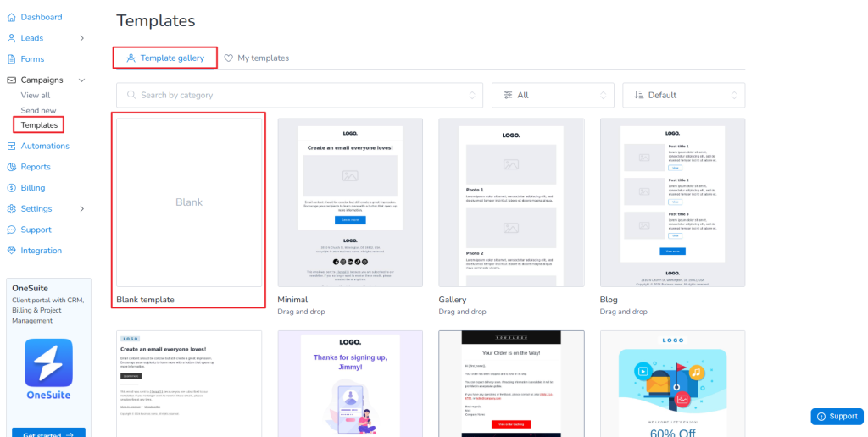
Task: Click the Forms document icon
Action: (x=11, y=59)
